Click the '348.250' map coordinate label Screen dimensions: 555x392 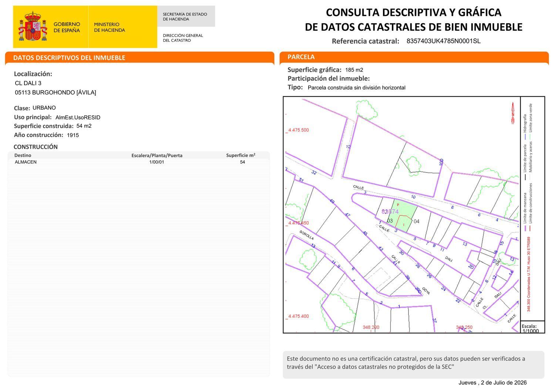point(464,327)
